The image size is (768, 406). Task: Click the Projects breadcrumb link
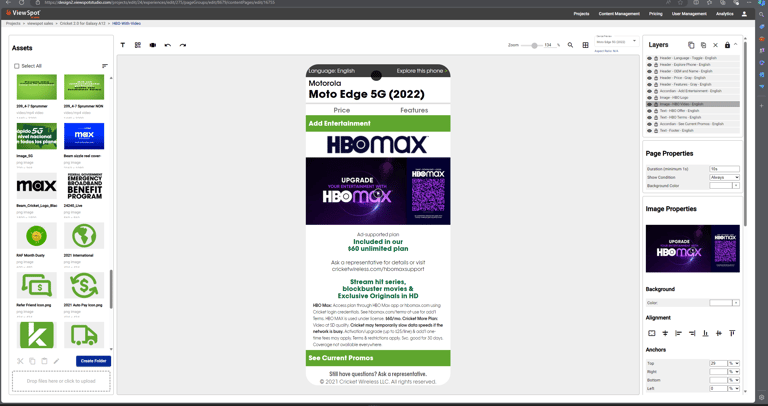(13, 24)
